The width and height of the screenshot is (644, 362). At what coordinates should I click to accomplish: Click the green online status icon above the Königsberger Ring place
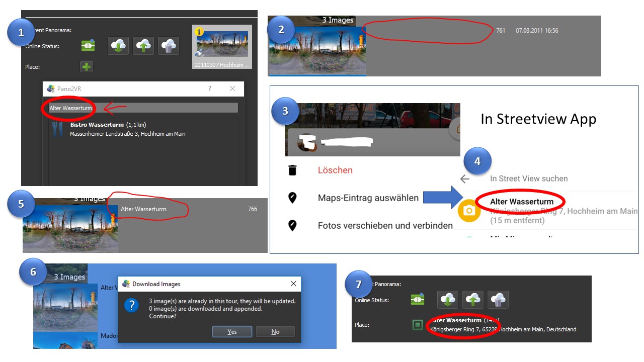coord(418,300)
